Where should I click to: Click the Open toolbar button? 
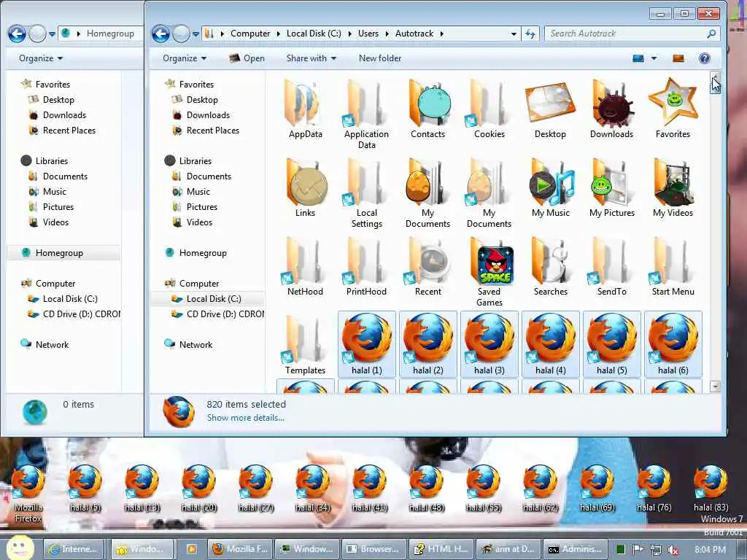[247, 58]
